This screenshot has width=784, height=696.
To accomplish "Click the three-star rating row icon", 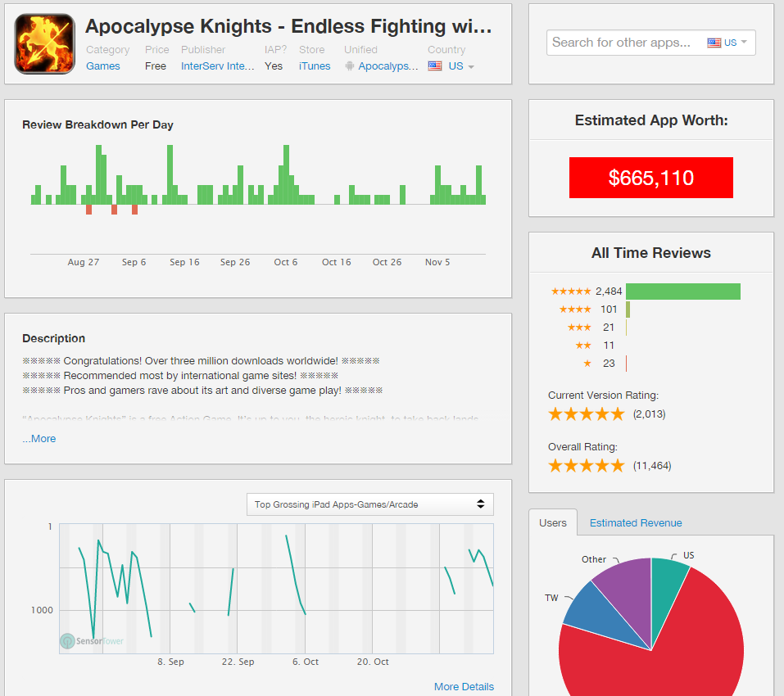I will pyautogui.click(x=579, y=328).
